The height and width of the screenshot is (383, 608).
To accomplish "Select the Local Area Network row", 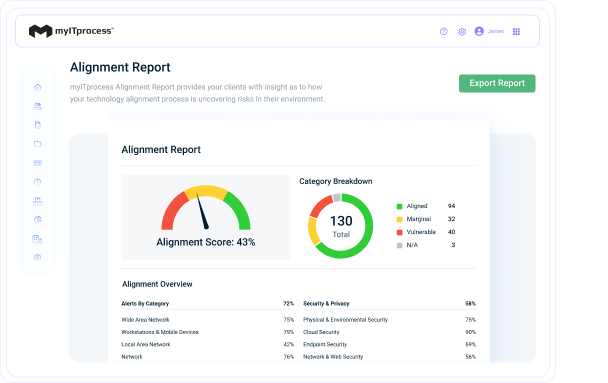I will [x=207, y=344].
